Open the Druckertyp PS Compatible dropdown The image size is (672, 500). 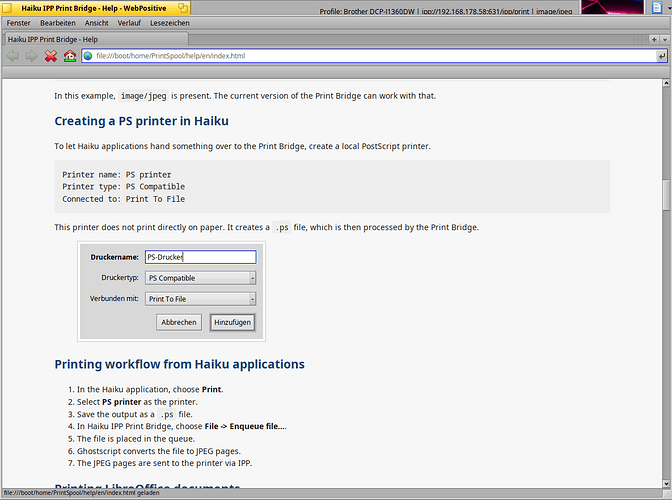[x=201, y=278]
